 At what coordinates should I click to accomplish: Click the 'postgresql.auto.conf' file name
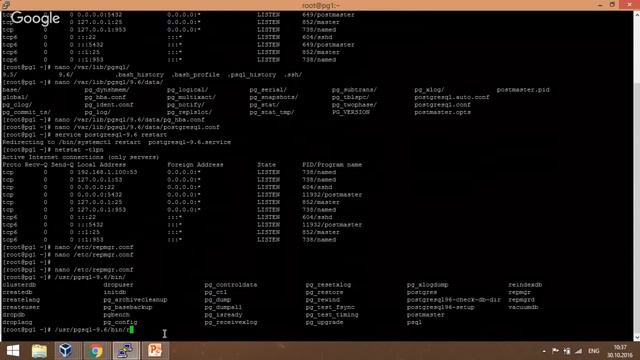click(452, 97)
